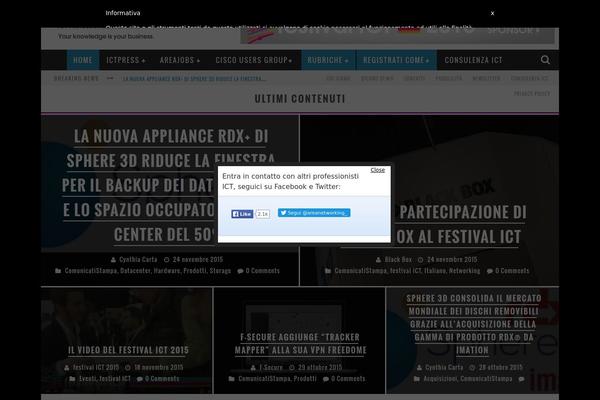
Task: Open the CONSULENZA ICT main menu item
Action: [473, 60]
